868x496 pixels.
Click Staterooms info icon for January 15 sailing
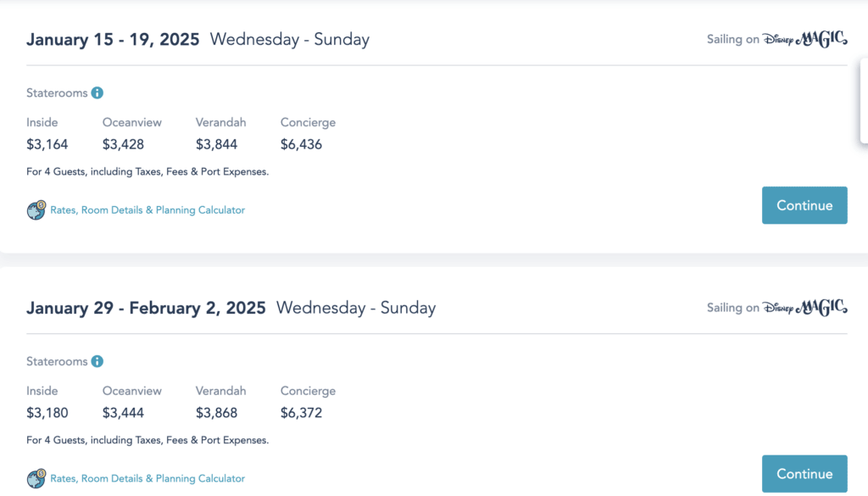pyautogui.click(x=97, y=93)
